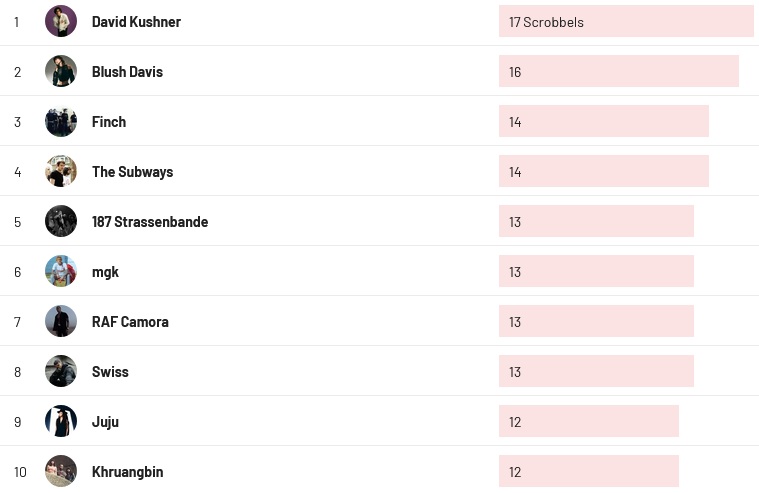Go to Blush Davis artist page

click(x=127, y=72)
